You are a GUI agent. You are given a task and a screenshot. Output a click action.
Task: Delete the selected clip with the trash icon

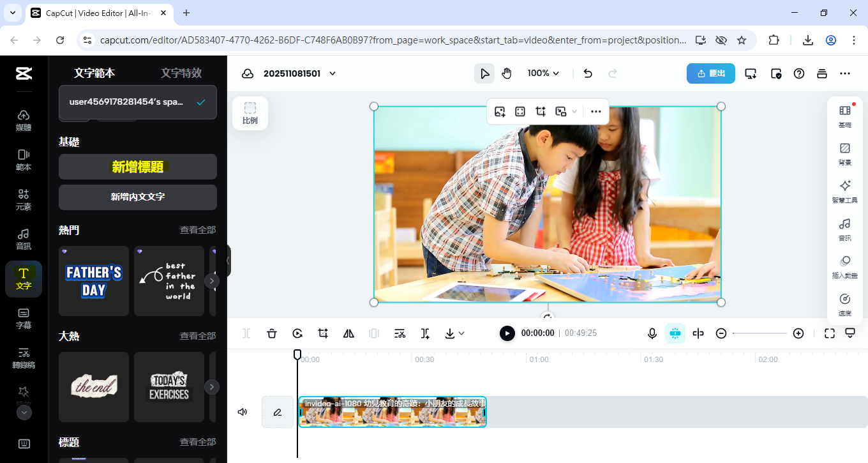pos(272,333)
